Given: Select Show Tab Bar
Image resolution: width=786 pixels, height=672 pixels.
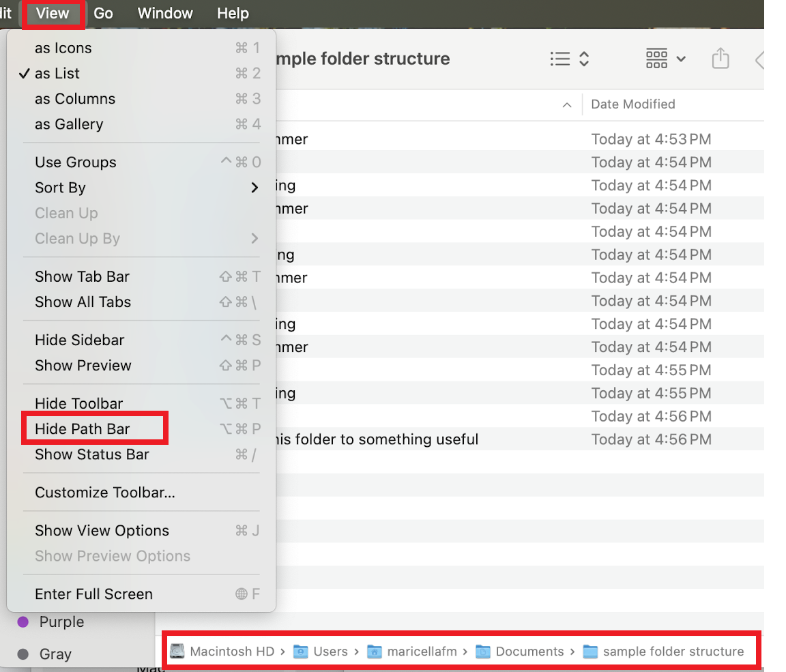Looking at the screenshot, I should [141, 276].
